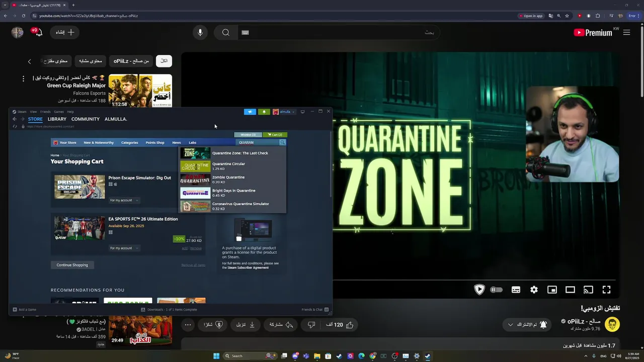Click 'Add a Game' in Steam footer
Screen dimensions: 644x362
pyautogui.click(x=25, y=310)
